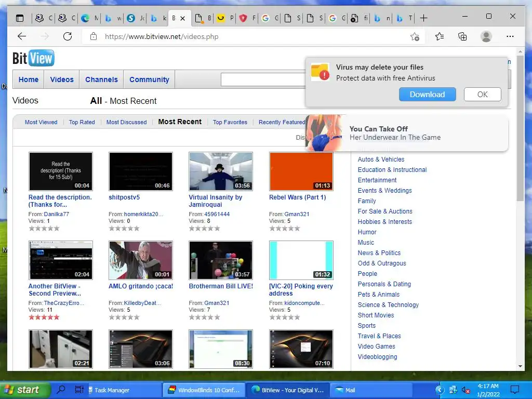Visit uploader Danilka77's profile

pos(56,214)
